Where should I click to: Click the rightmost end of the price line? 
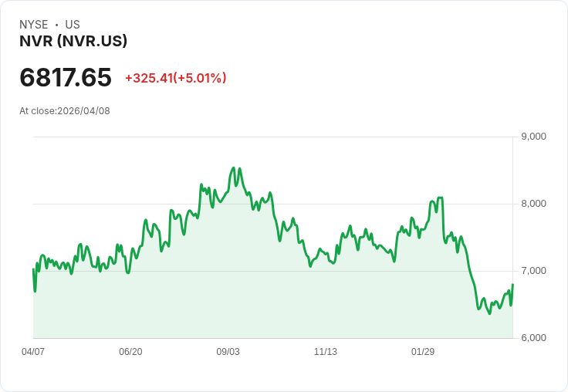click(512, 285)
